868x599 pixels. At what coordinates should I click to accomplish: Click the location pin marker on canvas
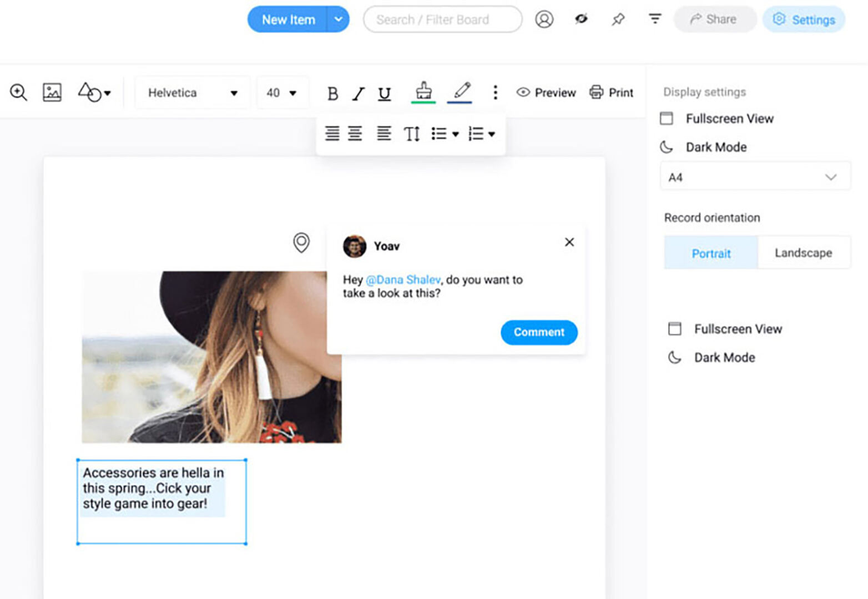click(301, 242)
